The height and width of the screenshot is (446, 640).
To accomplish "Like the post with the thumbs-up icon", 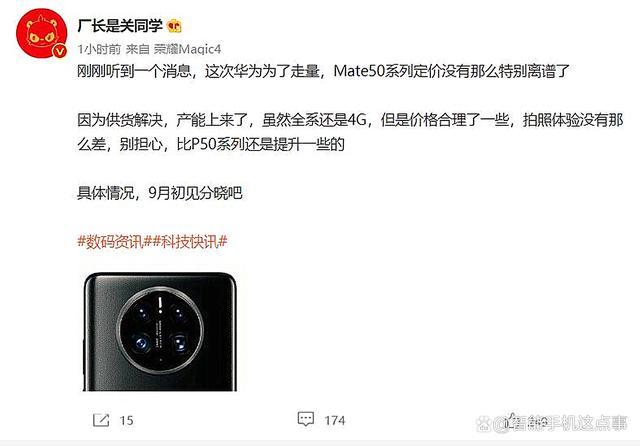I will 511,419.
